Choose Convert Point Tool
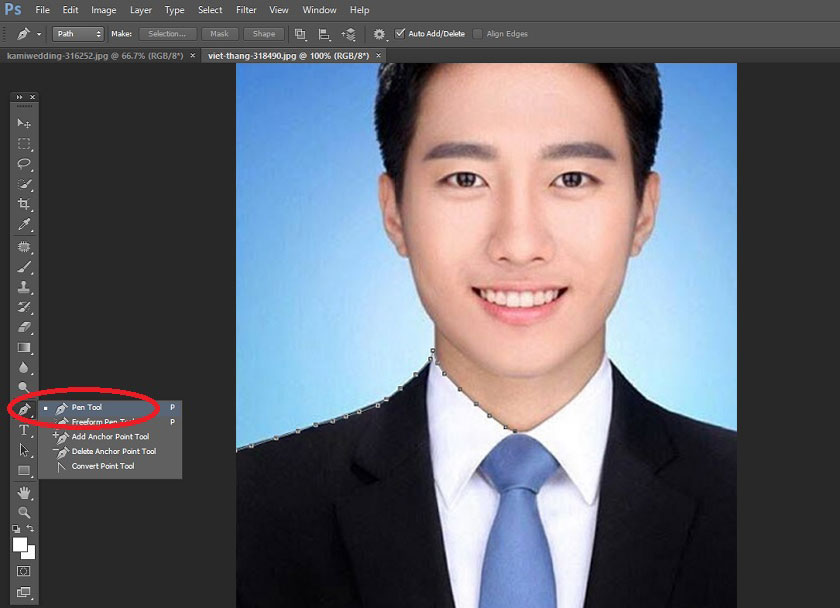This screenshot has width=840, height=608. (x=110, y=466)
